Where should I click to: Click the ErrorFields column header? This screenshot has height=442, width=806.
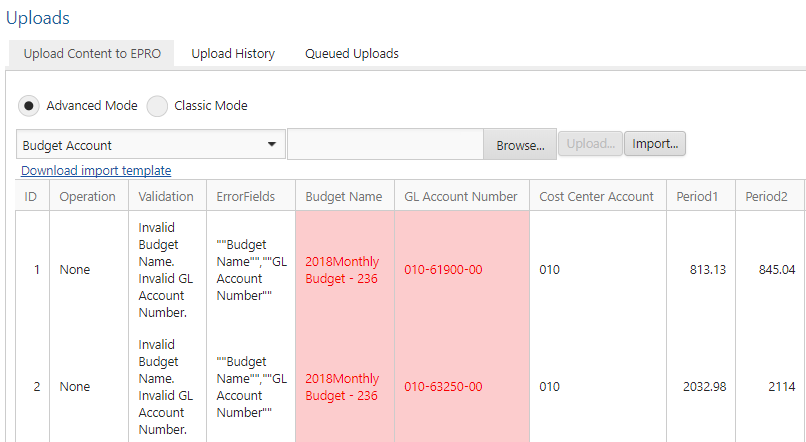pyautogui.click(x=245, y=197)
